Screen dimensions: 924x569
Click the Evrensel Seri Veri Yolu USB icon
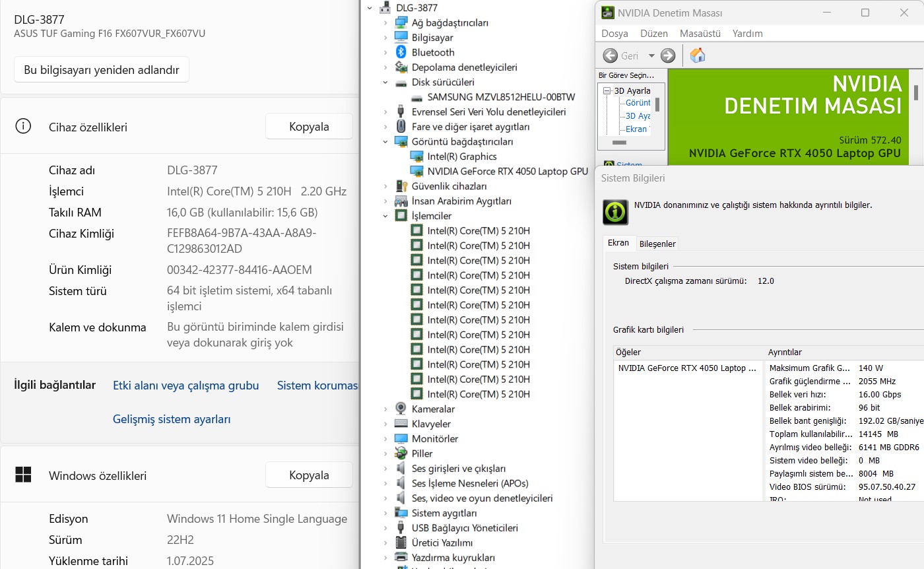401,112
